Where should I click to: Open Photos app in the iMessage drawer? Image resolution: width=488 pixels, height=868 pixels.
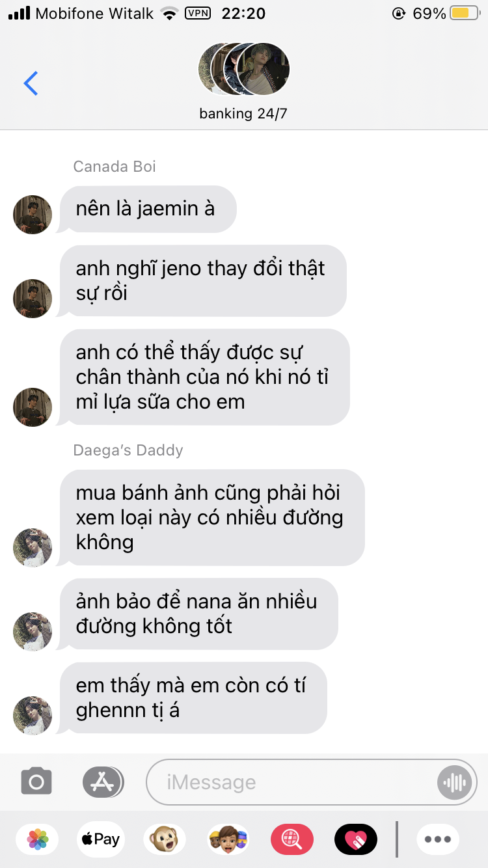coord(38,839)
